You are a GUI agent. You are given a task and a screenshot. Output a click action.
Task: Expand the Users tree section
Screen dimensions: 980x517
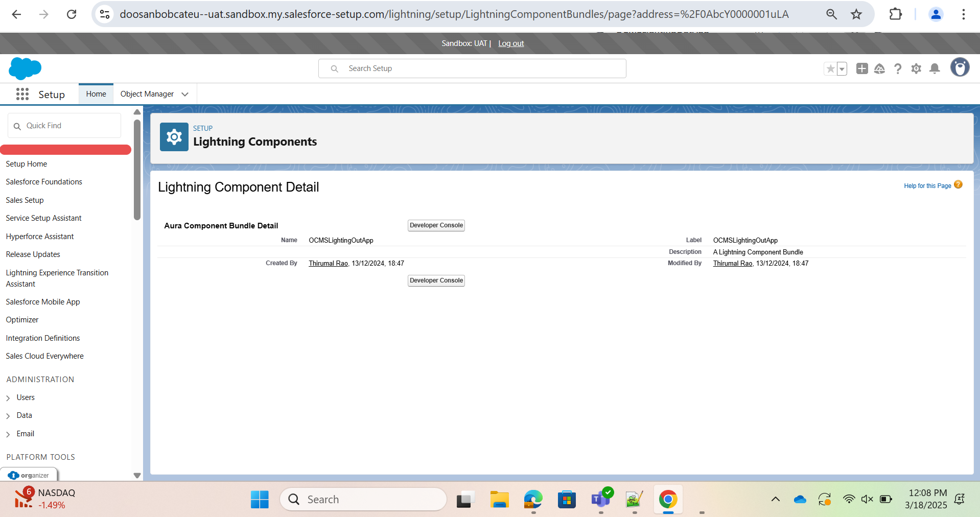coord(8,398)
